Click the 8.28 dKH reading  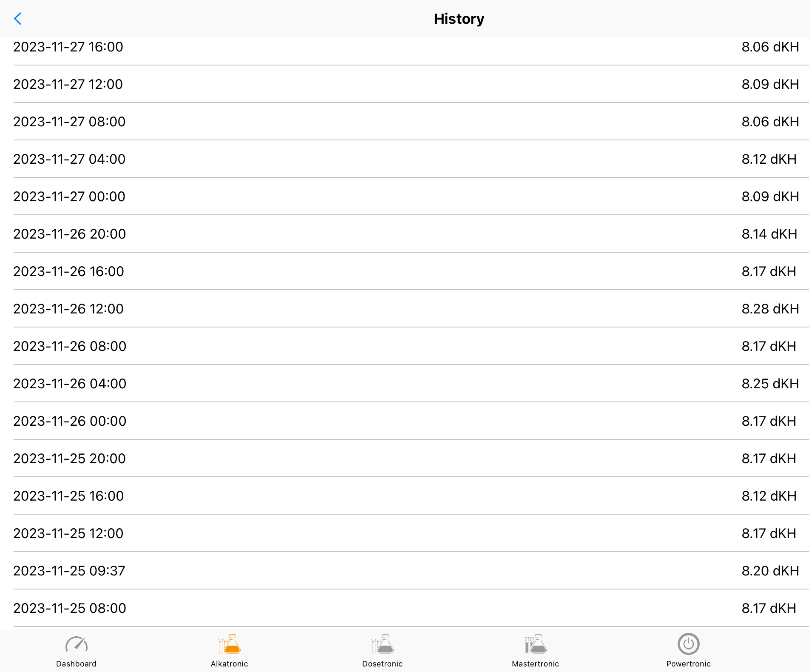(770, 309)
